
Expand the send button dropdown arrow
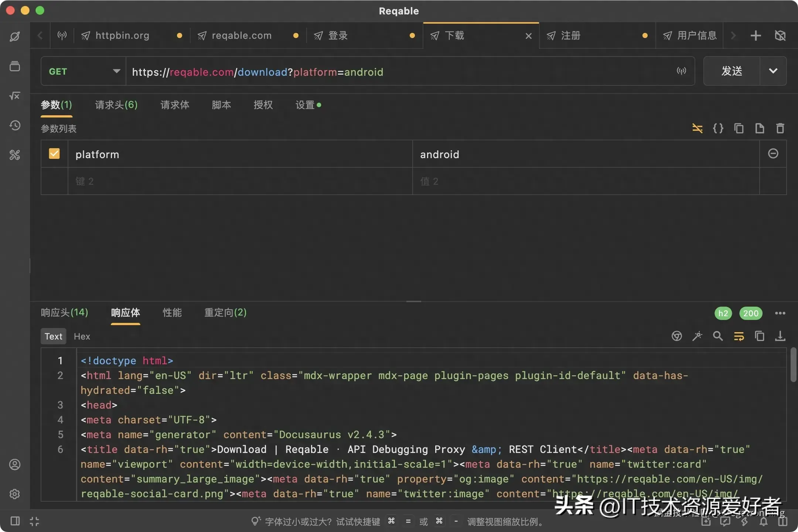(773, 71)
